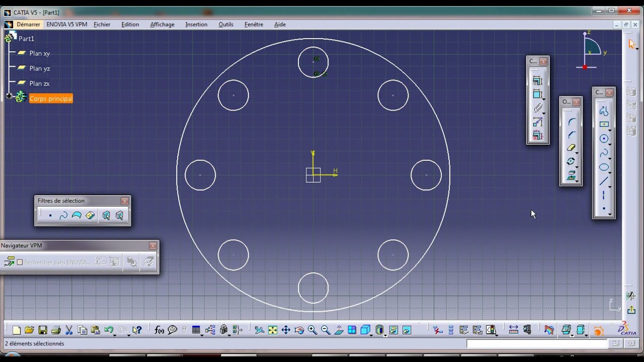Select the Axis dashed-line tool
The image size is (644, 362).
604,195
